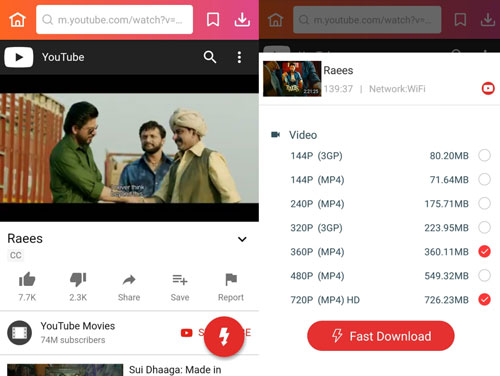The width and height of the screenshot is (500, 376).
Task: Expand the Raees video description chevron
Action: coord(242,239)
